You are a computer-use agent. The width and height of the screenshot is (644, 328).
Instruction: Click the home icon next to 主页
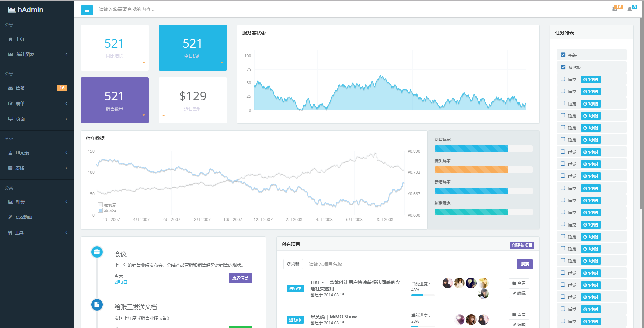pyautogui.click(x=10, y=39)
